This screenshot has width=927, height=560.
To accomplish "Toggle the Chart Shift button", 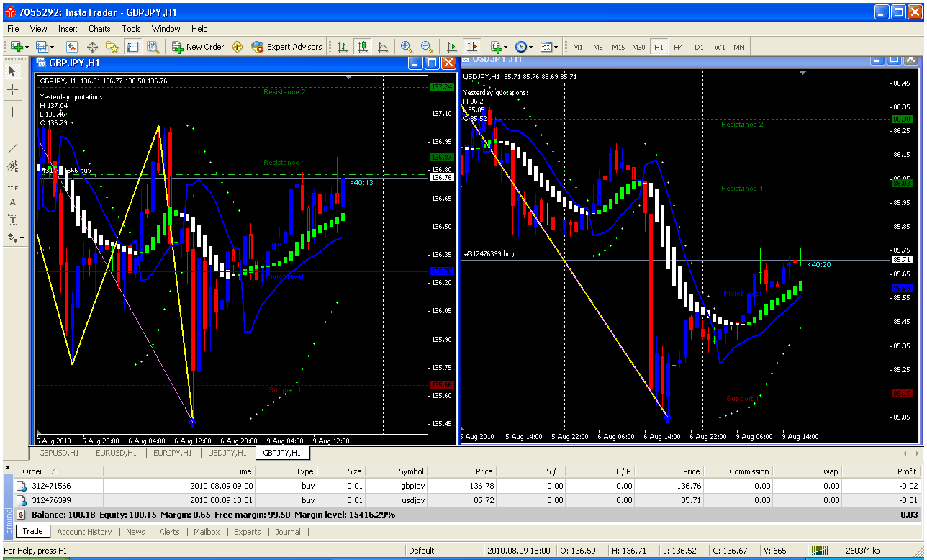I will point(471,47).
